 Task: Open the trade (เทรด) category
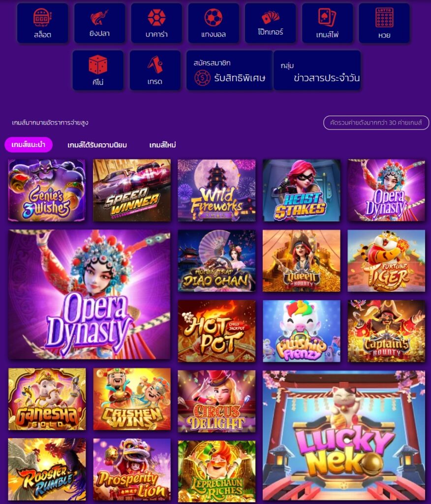tap(155, 70)
